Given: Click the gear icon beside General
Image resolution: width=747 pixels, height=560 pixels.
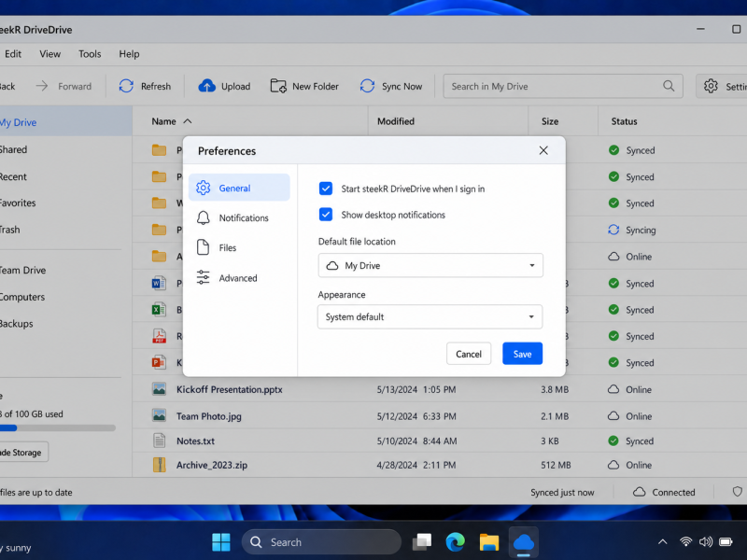Looking at the screenshot, I should coord(204,188).
